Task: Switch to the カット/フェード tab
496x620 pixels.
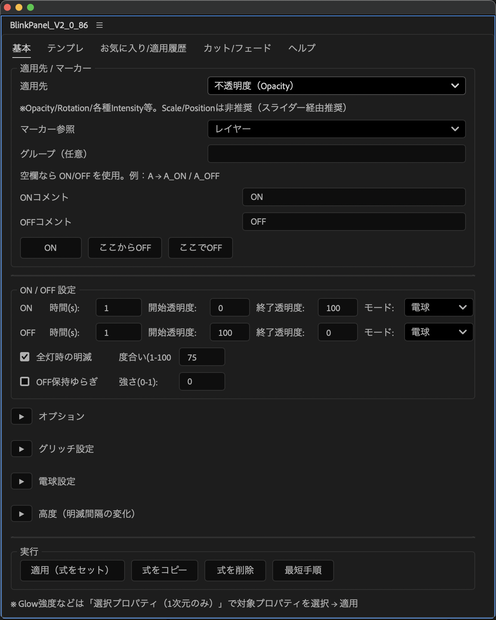Action: tap(237, 48)
